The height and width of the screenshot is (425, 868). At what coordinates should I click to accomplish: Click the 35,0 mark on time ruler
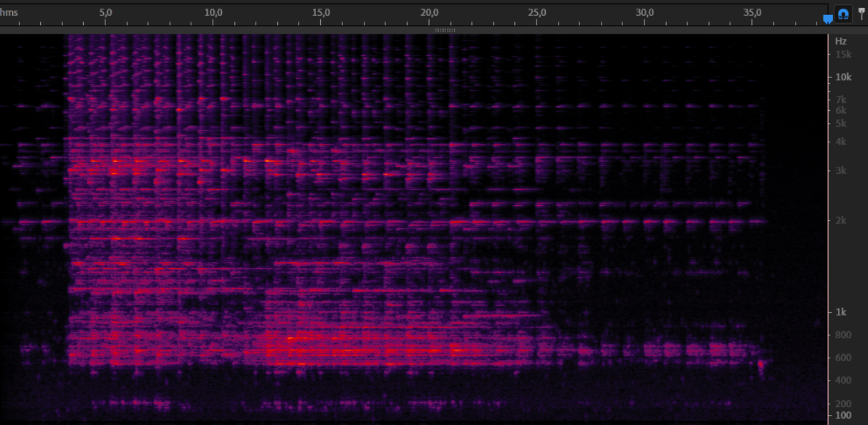coord(753,13)
